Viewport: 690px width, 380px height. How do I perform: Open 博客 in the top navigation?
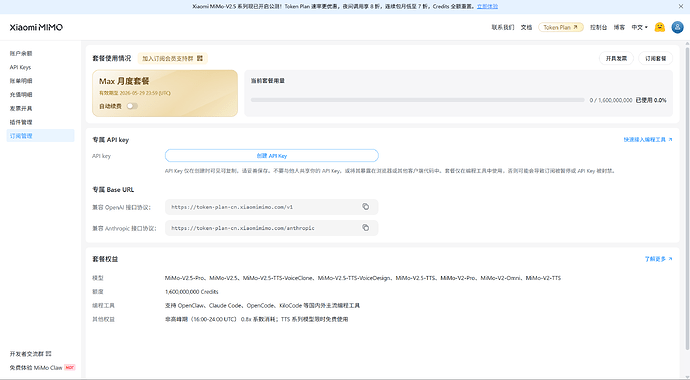pyautogui.click(x=619, y=27)
